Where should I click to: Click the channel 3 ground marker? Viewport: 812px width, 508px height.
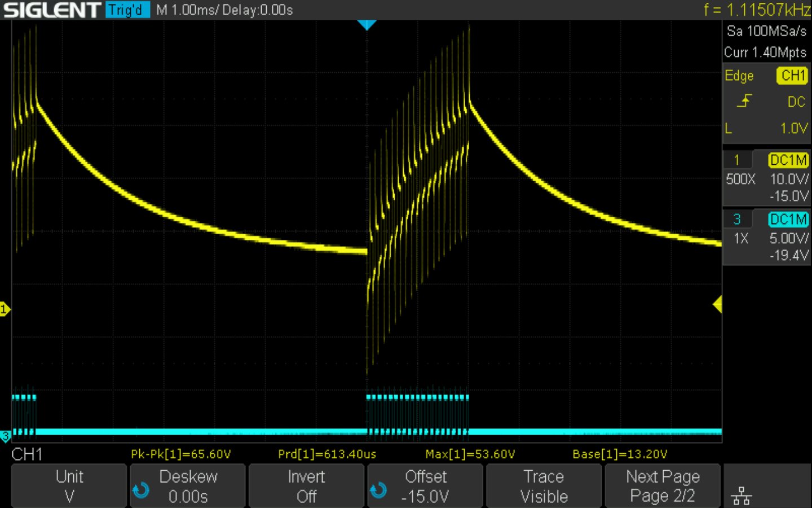point(5,436)
